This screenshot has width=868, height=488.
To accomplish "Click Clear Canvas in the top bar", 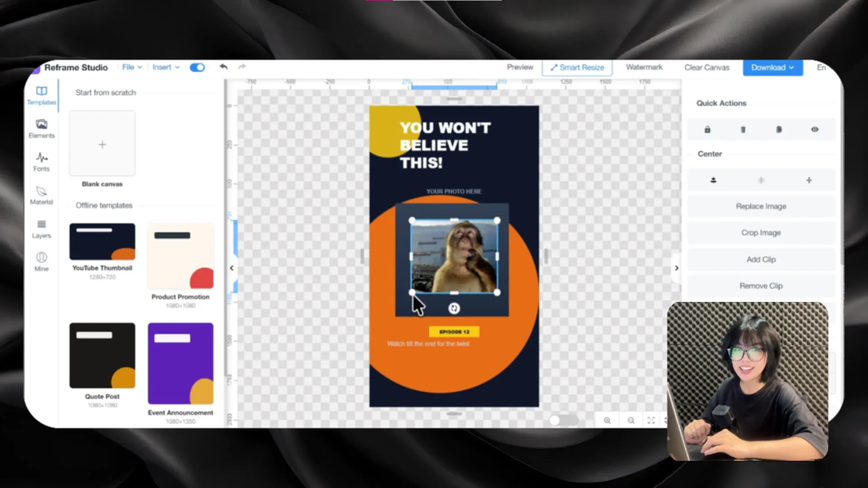I will tap(707, 67).
